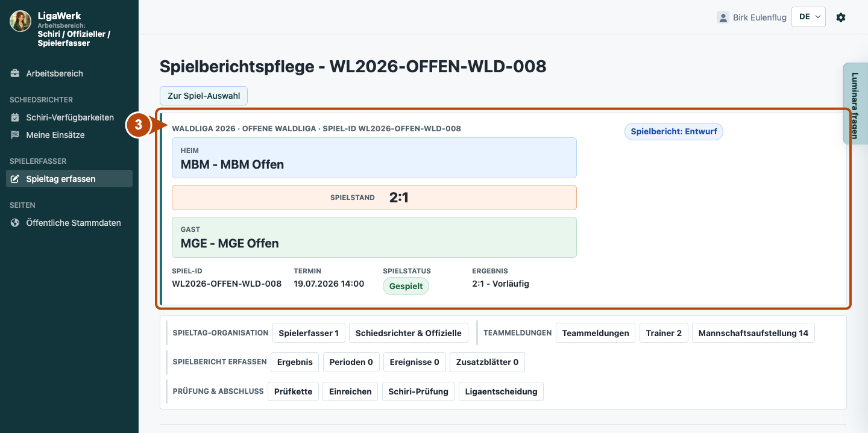868x433 pixels.
Task: Open Meine Einsätze menu item
Action: tap(69, 135)
